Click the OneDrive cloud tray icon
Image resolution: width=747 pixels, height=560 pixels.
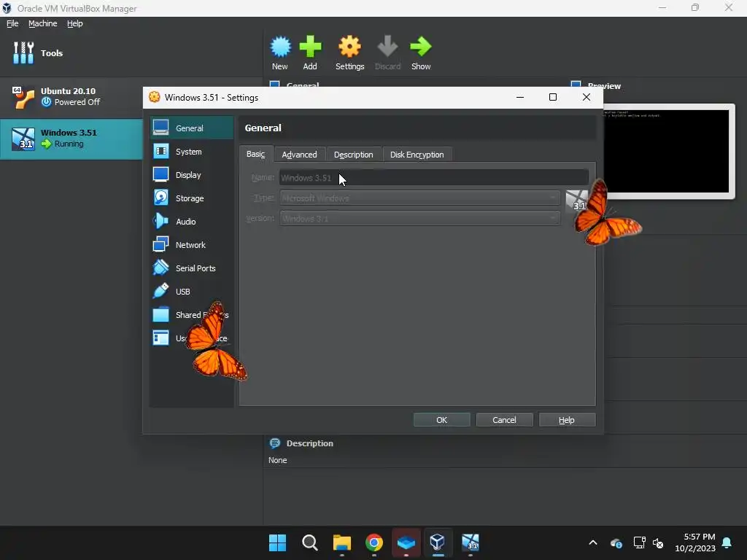point(616,542)
